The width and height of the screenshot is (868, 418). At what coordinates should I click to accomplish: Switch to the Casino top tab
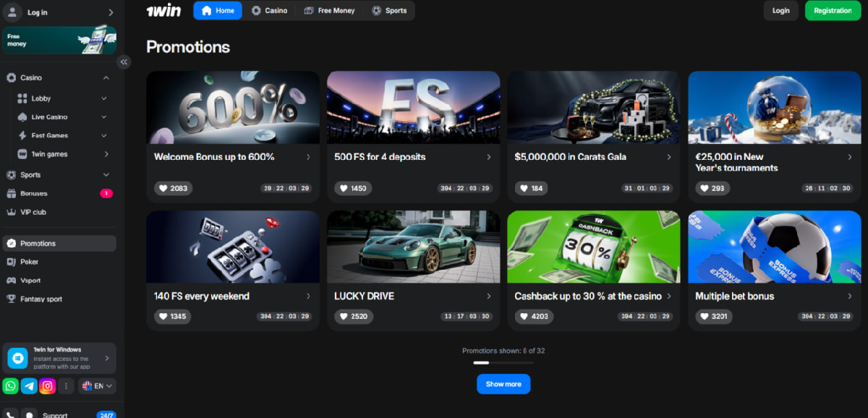click(x=269, y=11)
